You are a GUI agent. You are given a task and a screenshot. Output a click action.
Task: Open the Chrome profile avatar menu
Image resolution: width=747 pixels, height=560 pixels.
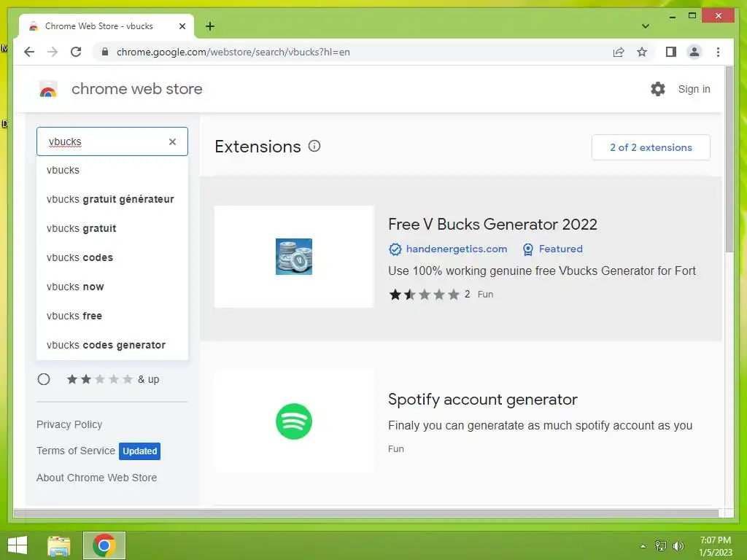tap(694, 52)
